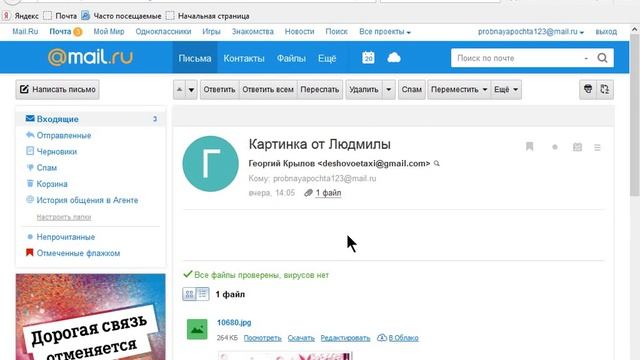Save attachment В Облако
The height and width of the screenshot is (360, 640).
click(x=398, y=338)
